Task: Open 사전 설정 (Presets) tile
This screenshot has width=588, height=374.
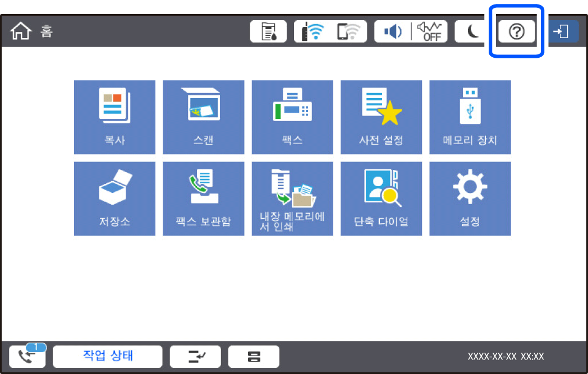Action: point(381,117)
